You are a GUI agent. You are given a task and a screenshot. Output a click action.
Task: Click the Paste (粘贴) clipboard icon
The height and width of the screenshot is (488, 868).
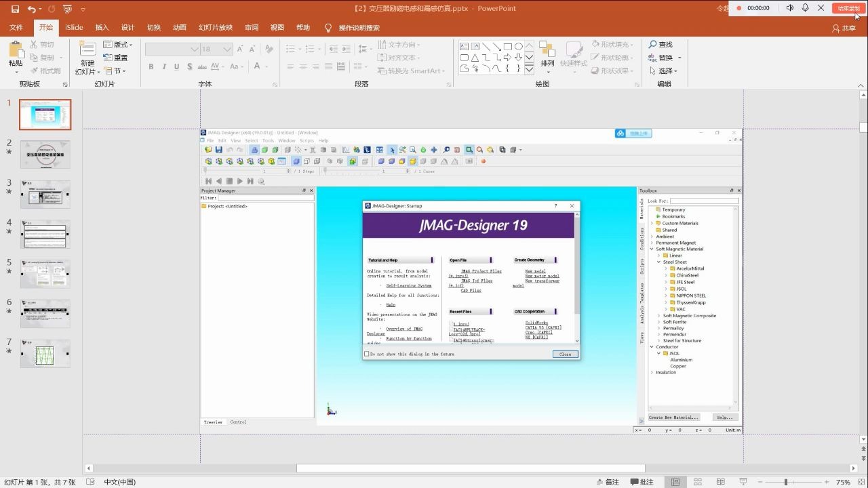pyautogui.click(x=15, y=49)
